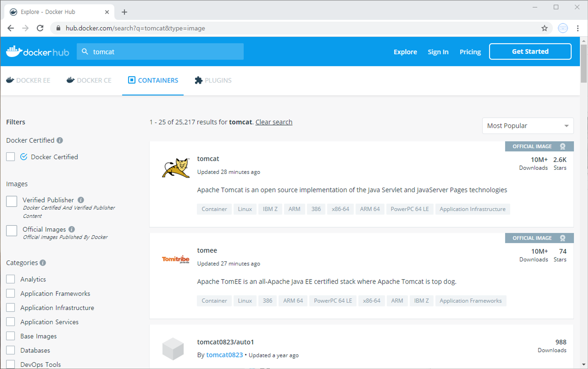Check the Official Images filter
Image resolution: width=588 pixels, height=369 pixels.
coord(12,231)
